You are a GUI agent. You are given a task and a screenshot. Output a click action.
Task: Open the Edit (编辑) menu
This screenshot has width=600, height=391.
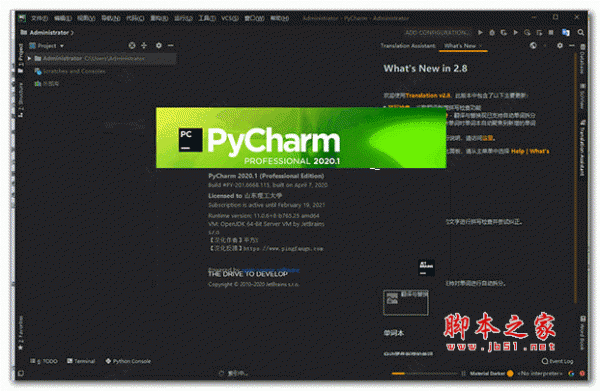click(62, 18)
